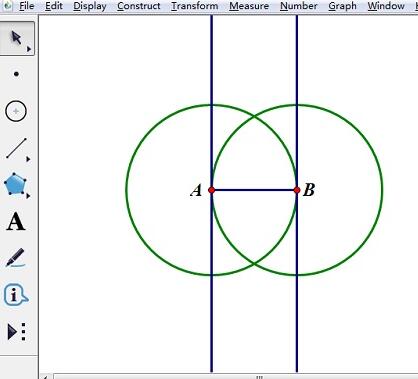
Task: Activate the Polygon tool
Action: click(x=15, y=184)
